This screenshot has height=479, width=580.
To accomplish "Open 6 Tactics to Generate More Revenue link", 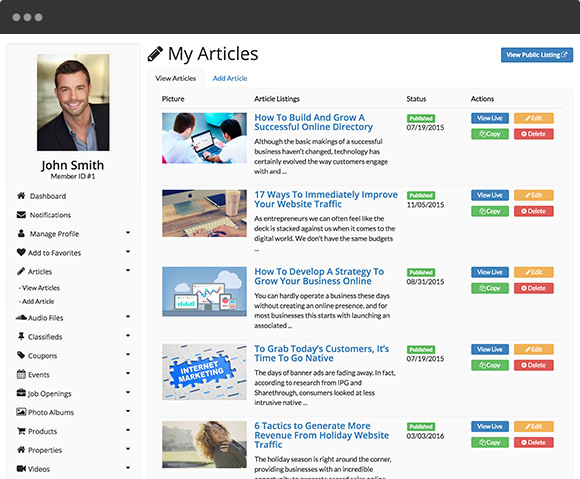I will (x=321, y=435).
